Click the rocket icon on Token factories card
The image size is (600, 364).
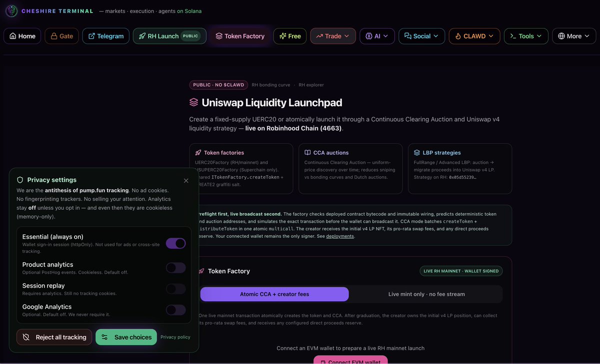pyautogui.click(x=198, y=152)
